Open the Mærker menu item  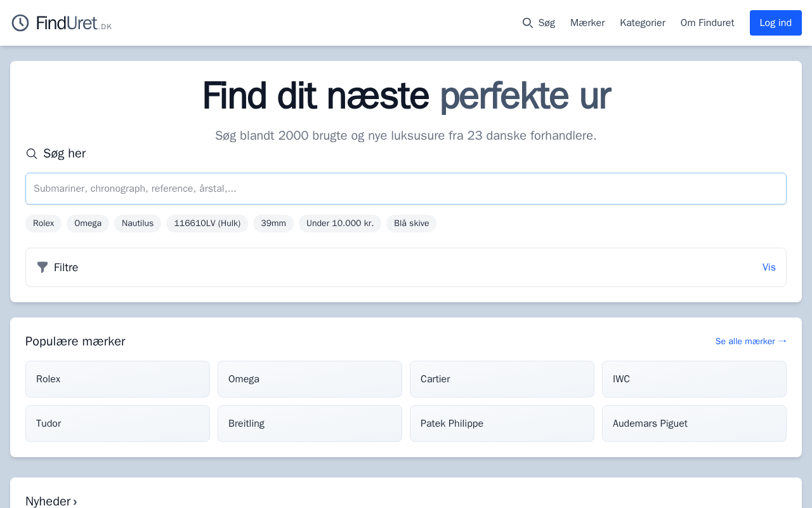pos(587,23)
